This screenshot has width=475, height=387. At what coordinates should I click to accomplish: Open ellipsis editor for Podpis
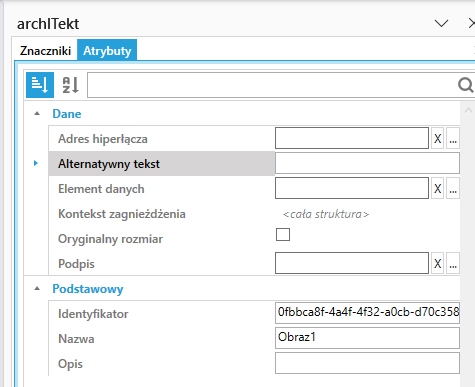(x=453, y=263)
